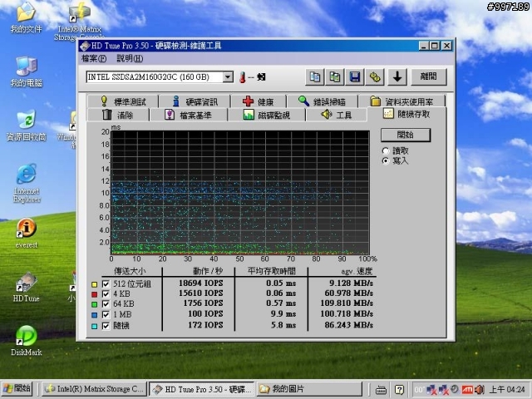Click the copy screenshot to clipboard icon
The image size is (532, 399).
tap(334, 77)
